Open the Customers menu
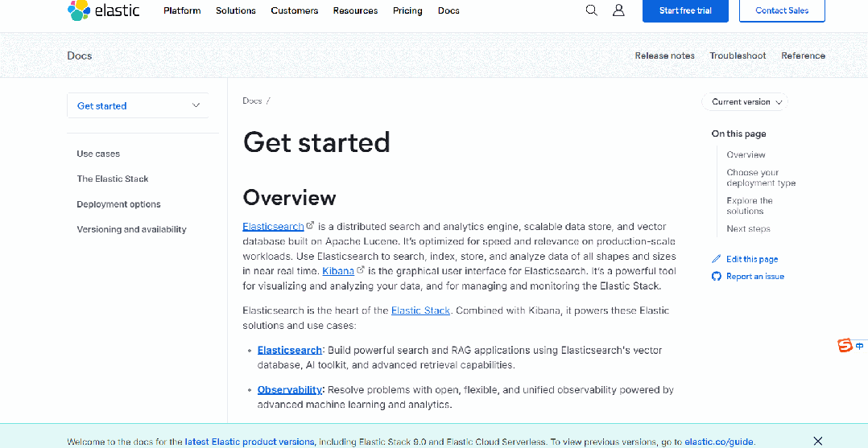868x448 pixels. coord(295,10)
